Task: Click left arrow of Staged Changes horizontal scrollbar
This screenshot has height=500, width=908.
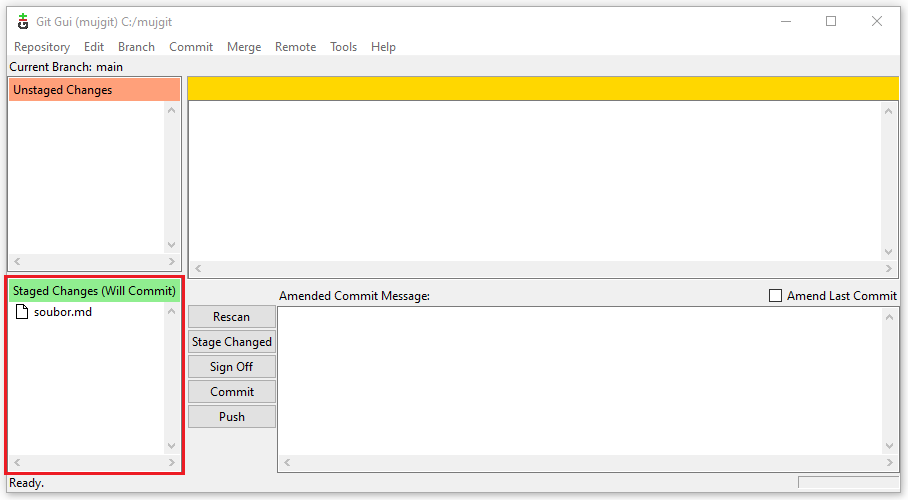Action: 17,462
